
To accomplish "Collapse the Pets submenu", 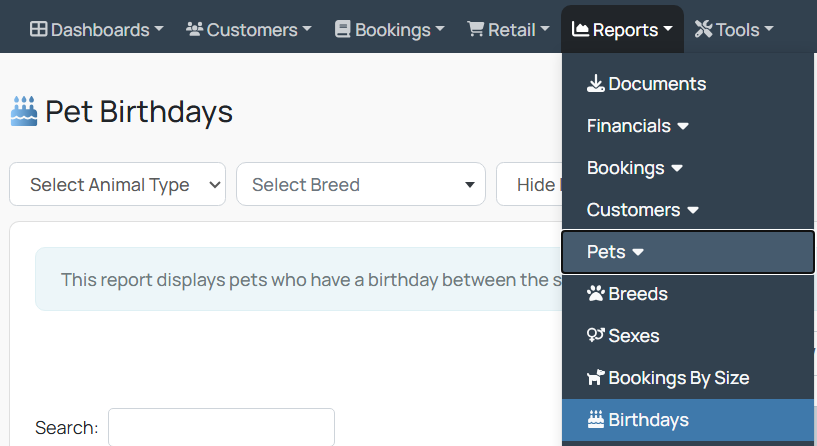I will (x=688, y=252).
